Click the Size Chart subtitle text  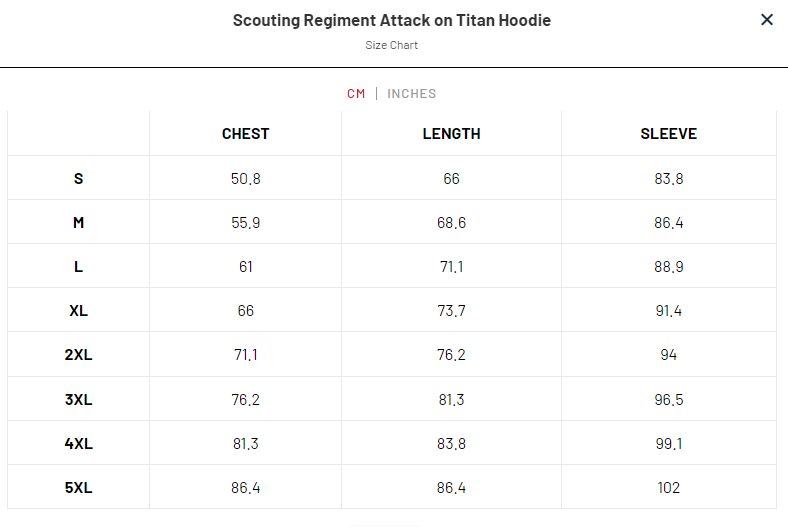pos(392,45)
